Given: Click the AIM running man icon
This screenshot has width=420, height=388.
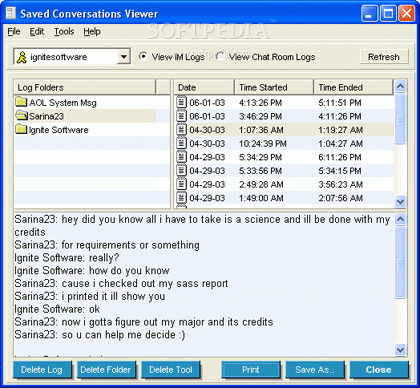Looking at the screenshot, I should coord(22,57).
